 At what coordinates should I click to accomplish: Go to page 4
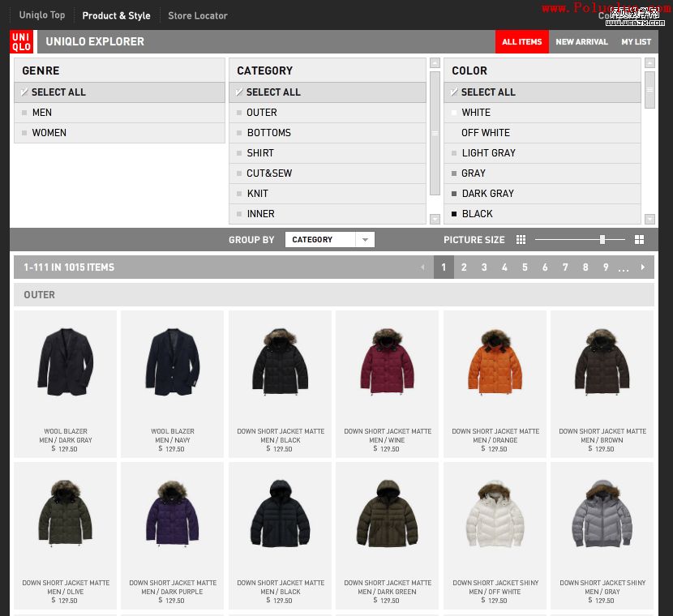(x=504, y=267)
